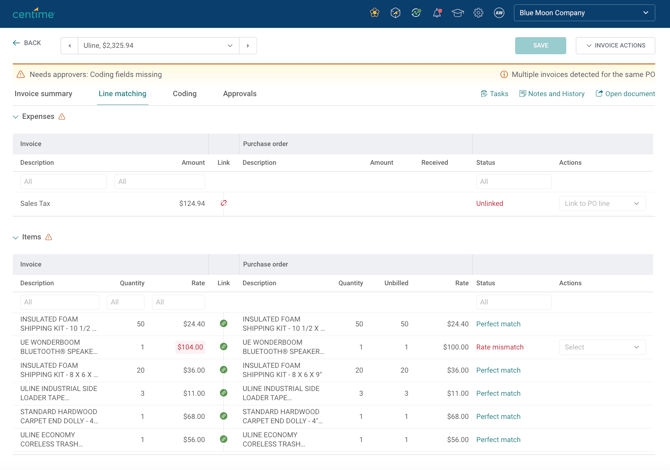Go to next invoice arrow
Viewport: 670px width, 470px height.
point(248,45)
